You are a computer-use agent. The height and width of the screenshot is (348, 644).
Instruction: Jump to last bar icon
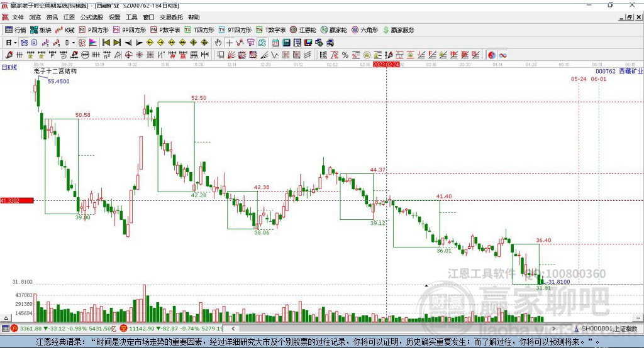tap(117, 43)
